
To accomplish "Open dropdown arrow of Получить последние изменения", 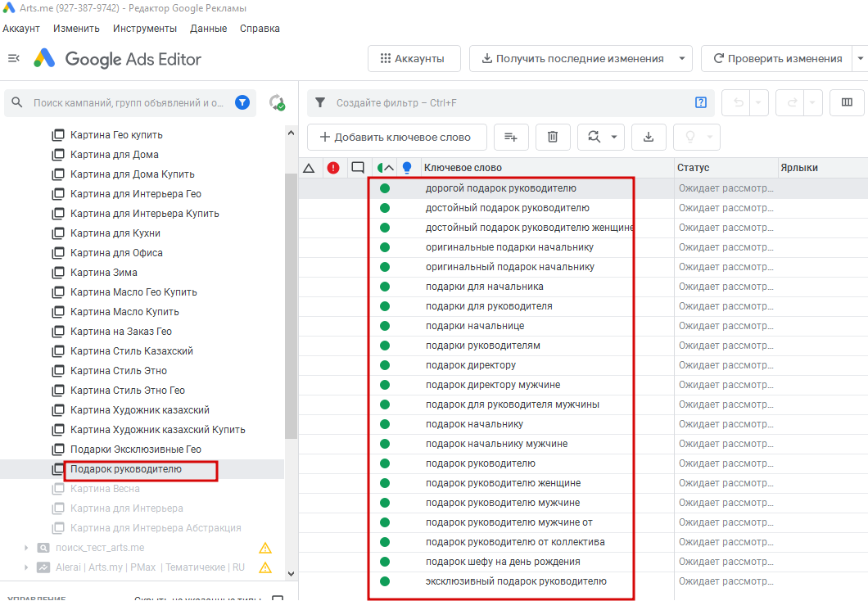I will click(682, 59).
